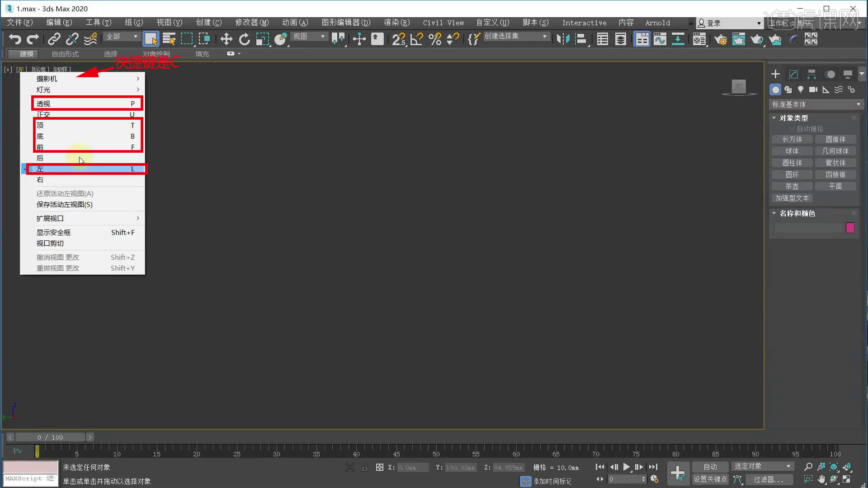Screen dimensions: 868x488
Task: Open the Modify panel tab
Action: (793, 74)
